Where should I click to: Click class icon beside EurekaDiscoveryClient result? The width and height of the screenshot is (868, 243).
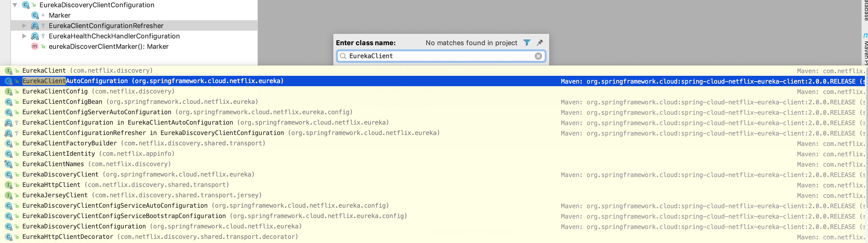tap(8, 174)
